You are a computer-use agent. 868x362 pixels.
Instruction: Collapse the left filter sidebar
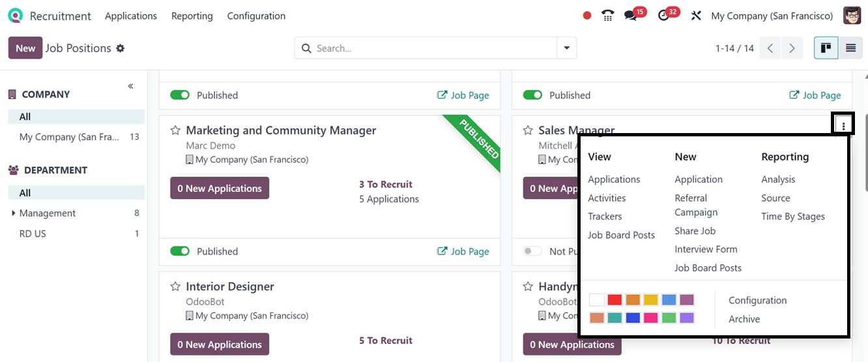(x=131, y=86)
